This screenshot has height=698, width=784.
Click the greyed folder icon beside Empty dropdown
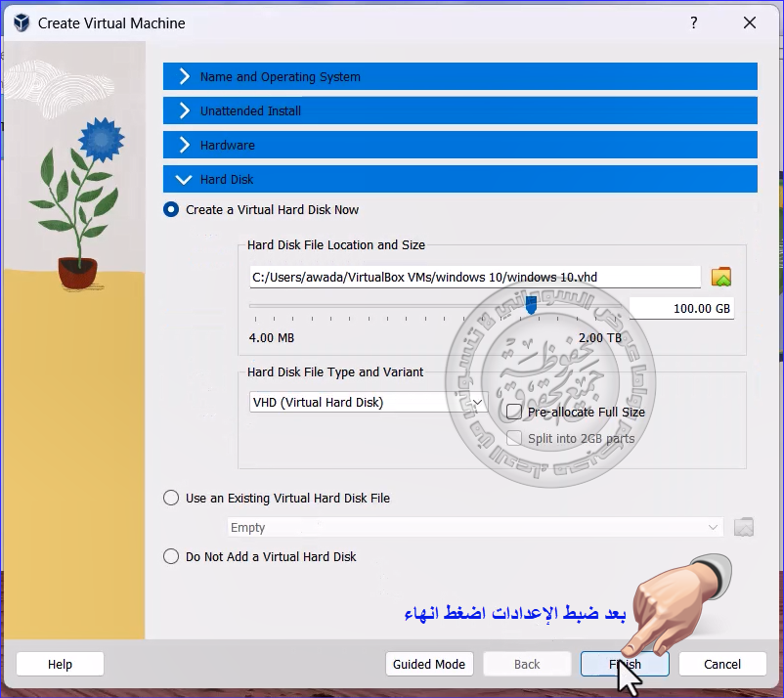pyautogui.click(x=744, y=527)
